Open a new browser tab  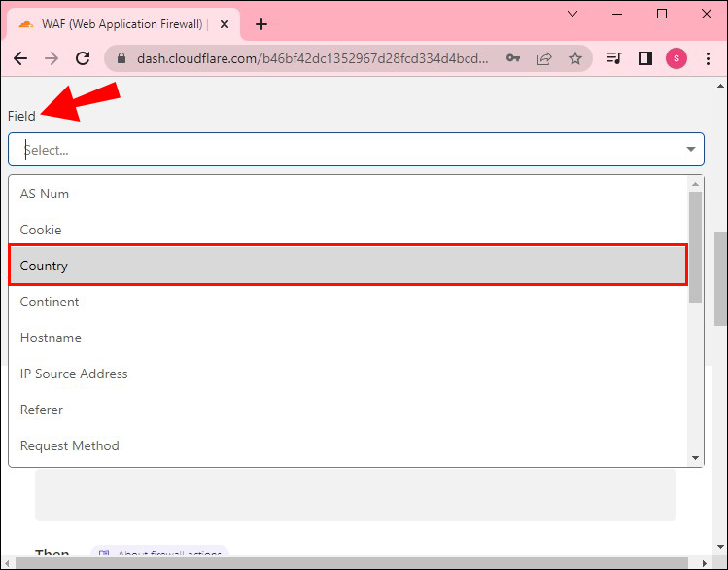260,24
